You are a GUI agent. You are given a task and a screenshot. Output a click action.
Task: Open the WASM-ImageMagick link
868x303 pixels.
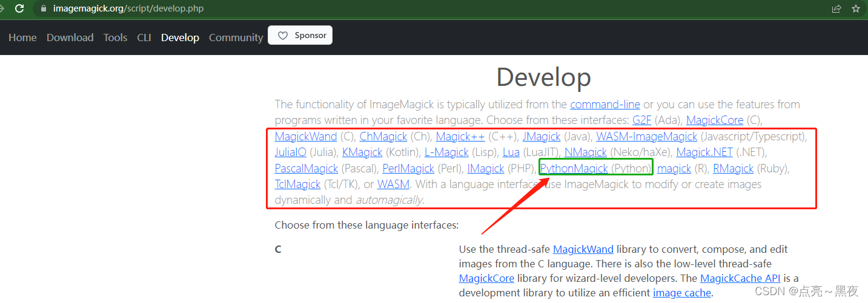click(647, 136)
